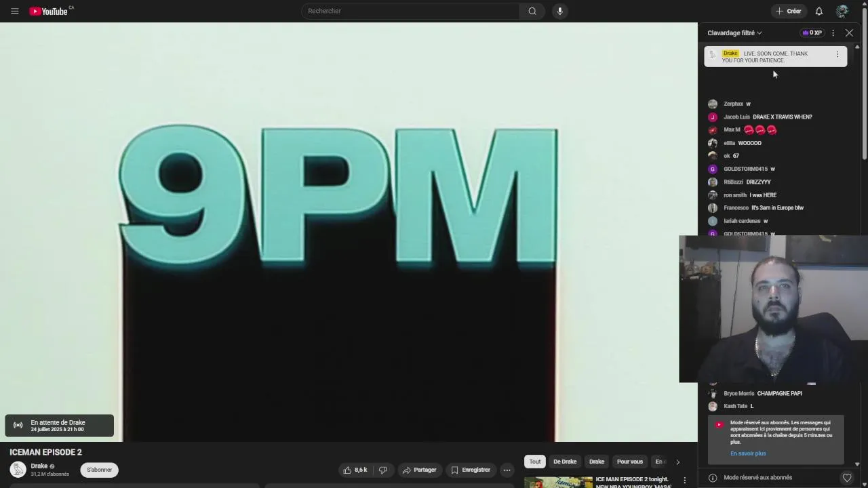This screenshot has width=868, height=488.
Task: Click Bryce Morris CHAMPAGNE PAPI message
Action: tap(763, 393)
